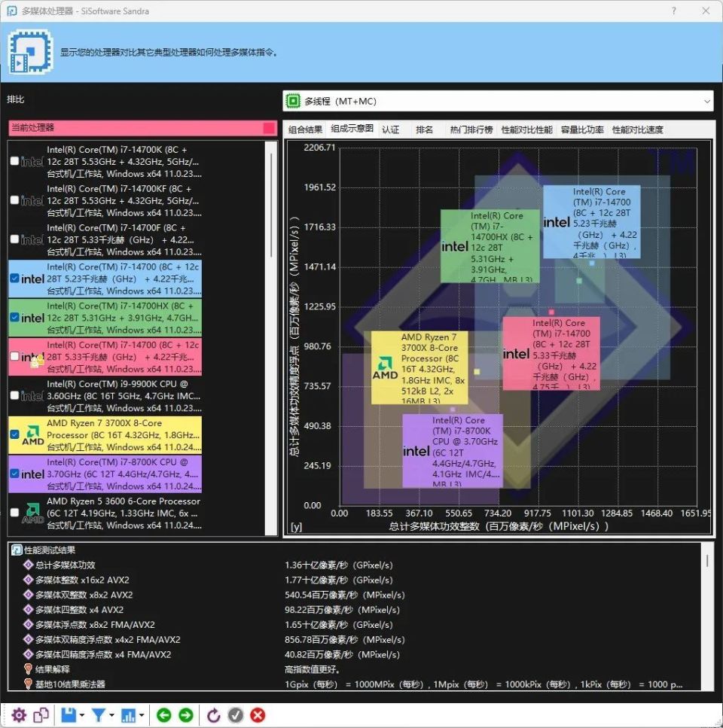Image resolution: width=723 pixels, height=728 pixels.
Task: Click the blue save floppy disk icon
Action: pyautogui.click(x=69, y=714)
